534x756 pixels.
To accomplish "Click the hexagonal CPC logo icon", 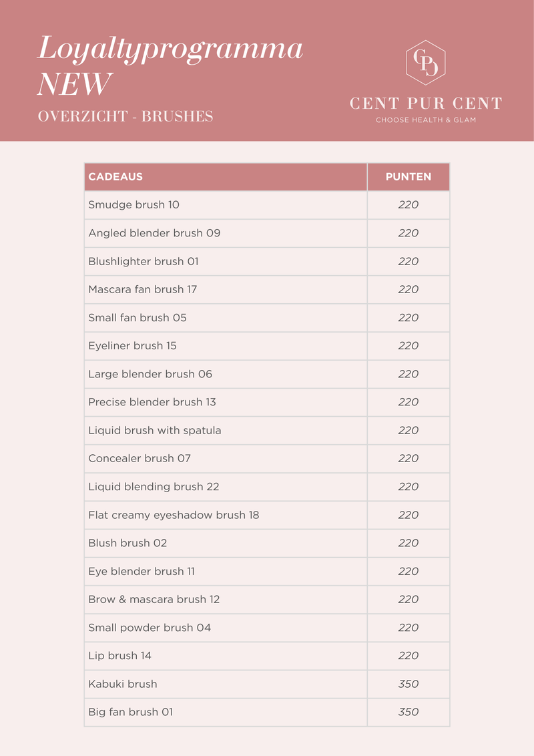I will point(426,62).
